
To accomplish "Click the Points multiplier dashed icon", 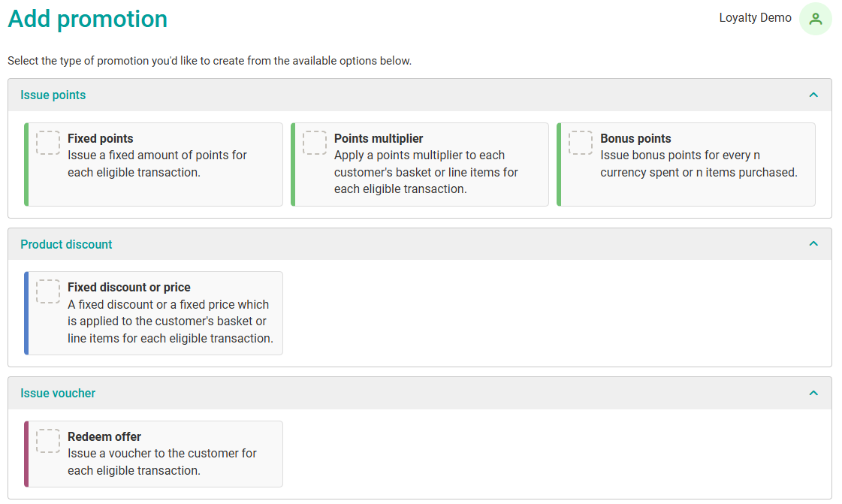I will coord(315,143).
